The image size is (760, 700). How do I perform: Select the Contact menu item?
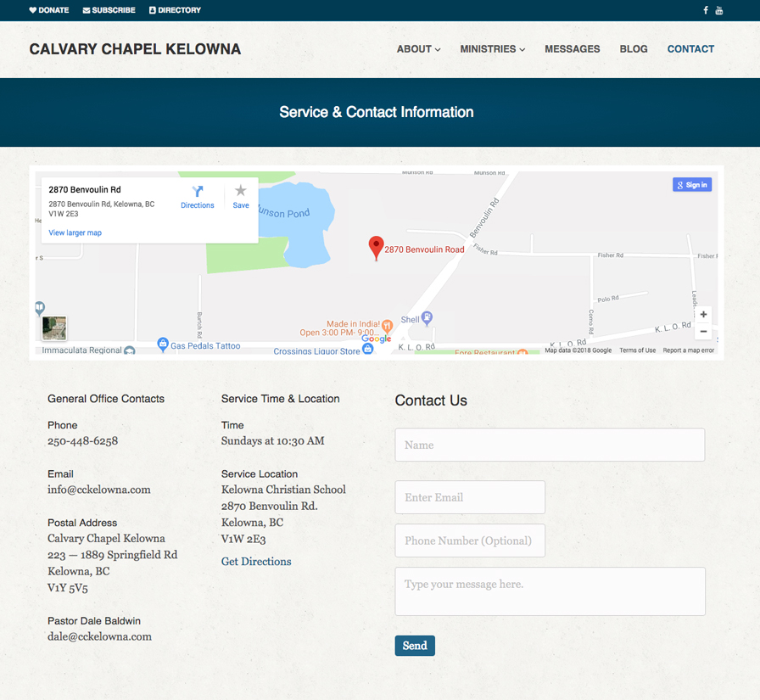point(690,49)
